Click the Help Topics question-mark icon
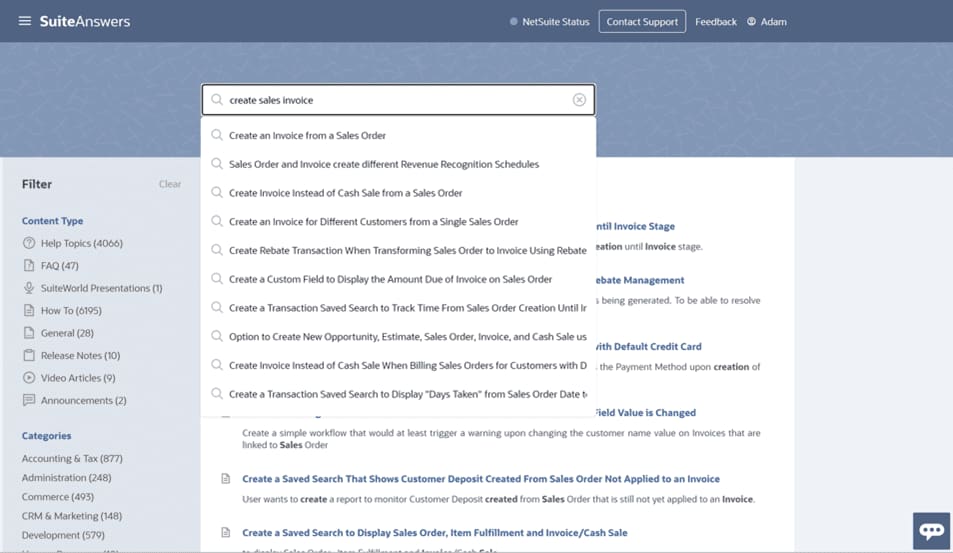The image size is (953, 553). click(x=29, y=243)
